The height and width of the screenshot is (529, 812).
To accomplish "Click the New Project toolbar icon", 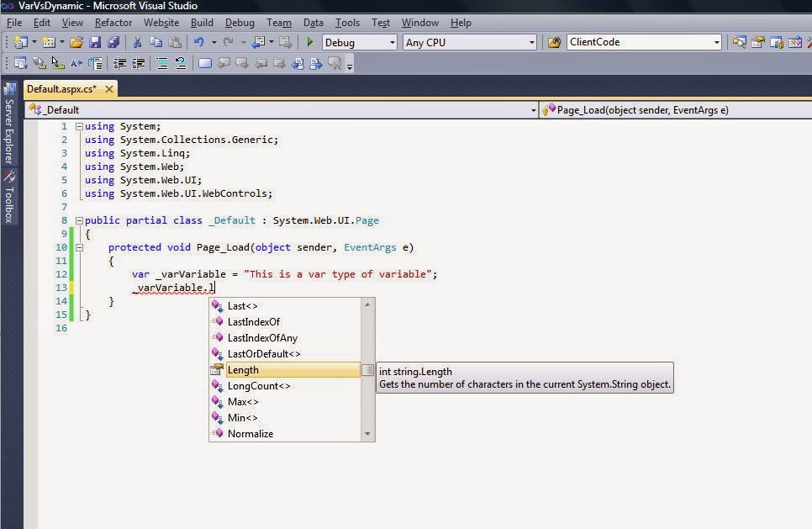I will pyautogui.click(x=21, y=43).
